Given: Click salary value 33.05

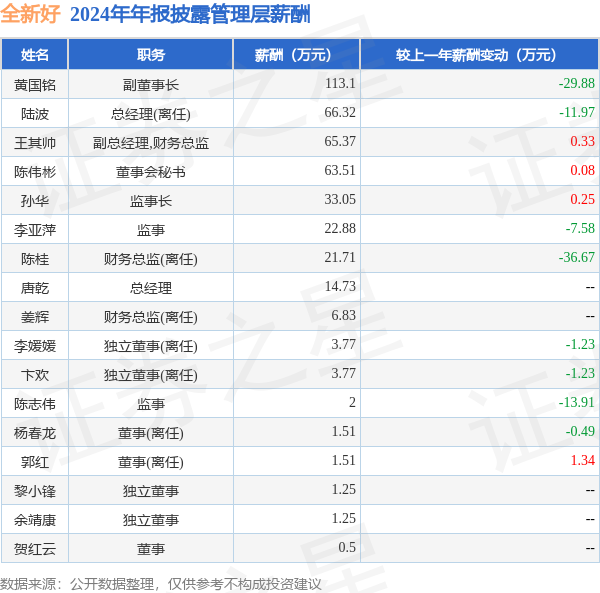Looking at the screenshot, I should tap(340, 200).
